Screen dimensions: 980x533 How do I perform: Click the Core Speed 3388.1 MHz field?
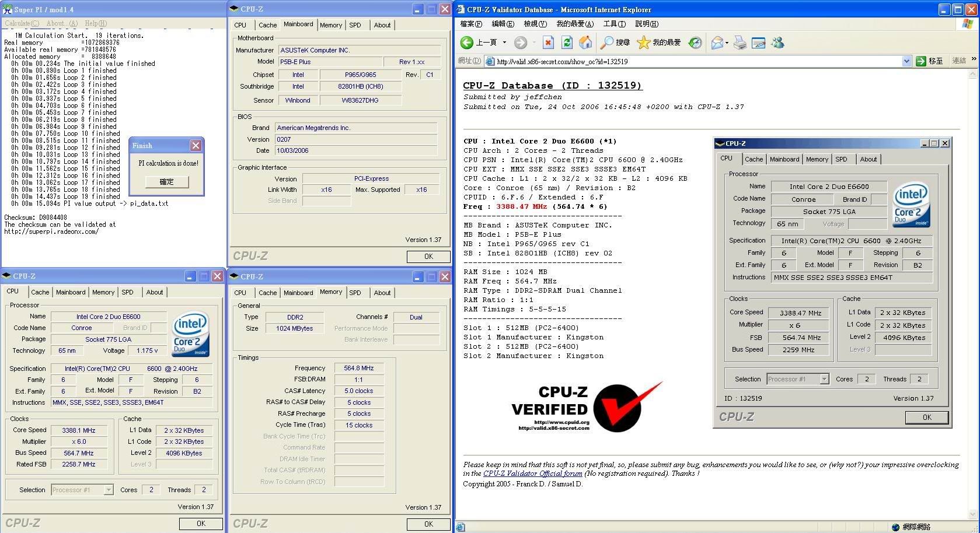tap(79, 430)
